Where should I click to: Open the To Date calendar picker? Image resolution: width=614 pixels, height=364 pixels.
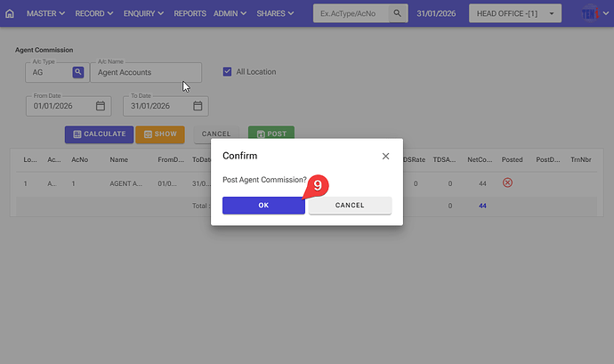(198, 106)
